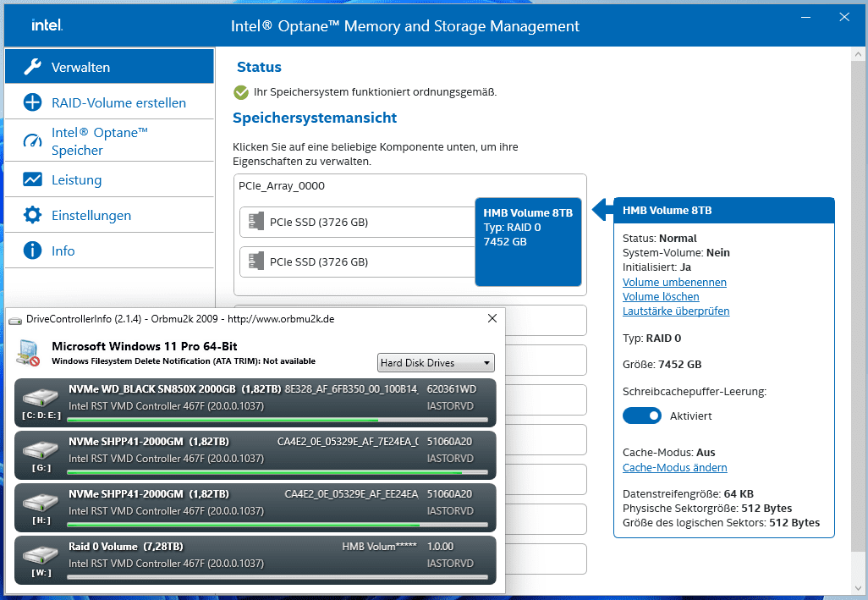Image resolution: width=868 pixels, height=600 pixels.
Task: Click Volume löschen link
Action: click(x=661, y=297)
